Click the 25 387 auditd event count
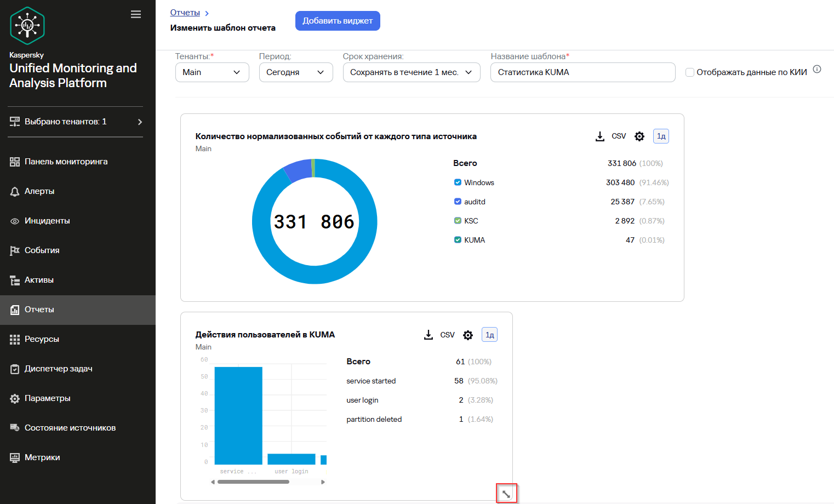The height and width of the screenshot is (504, 834). click(622, 202)
